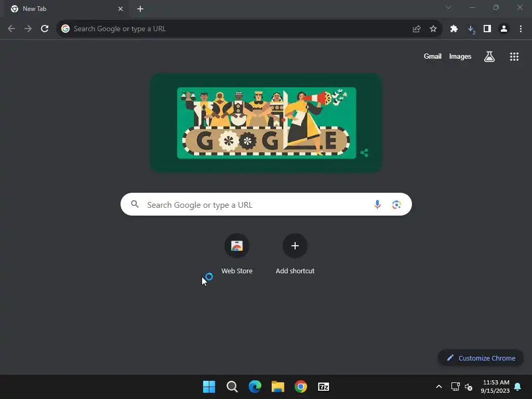Screen dimensions: 532x399
Task: Open Gmail link
Action: point(433,56)
